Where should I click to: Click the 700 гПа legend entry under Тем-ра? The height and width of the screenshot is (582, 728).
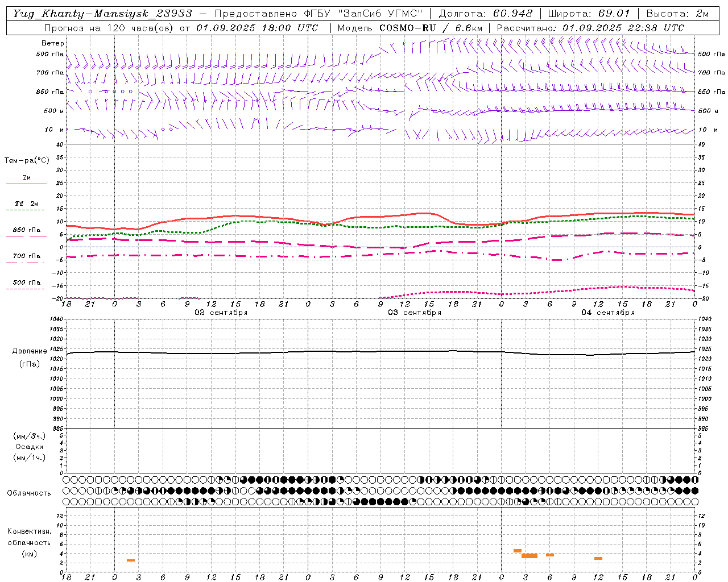(x=26, y=256)
